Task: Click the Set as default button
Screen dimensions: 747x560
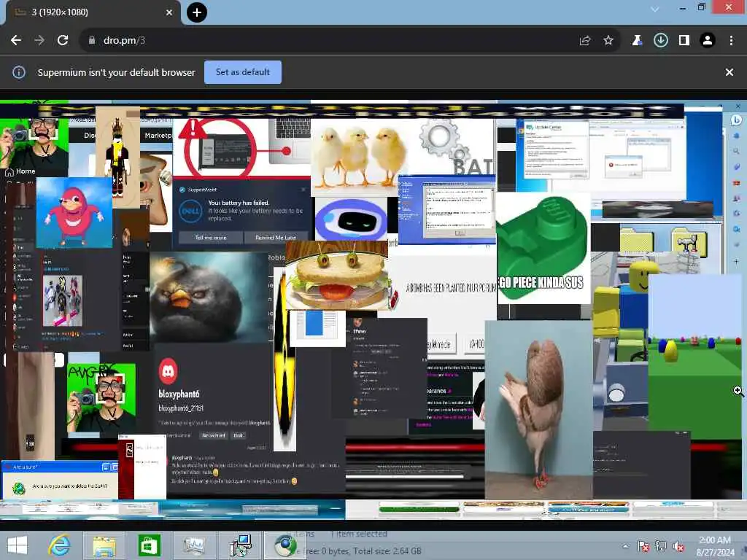Action: (243, 72)
